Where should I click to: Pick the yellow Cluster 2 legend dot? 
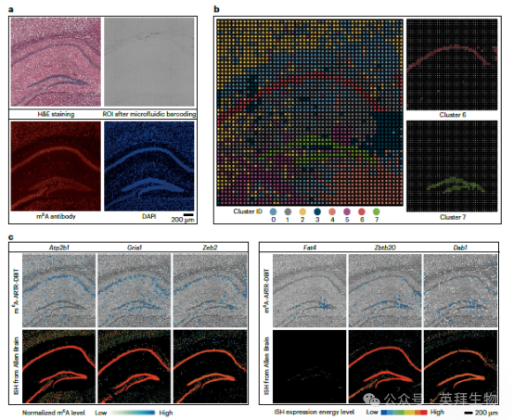(302, 211)
